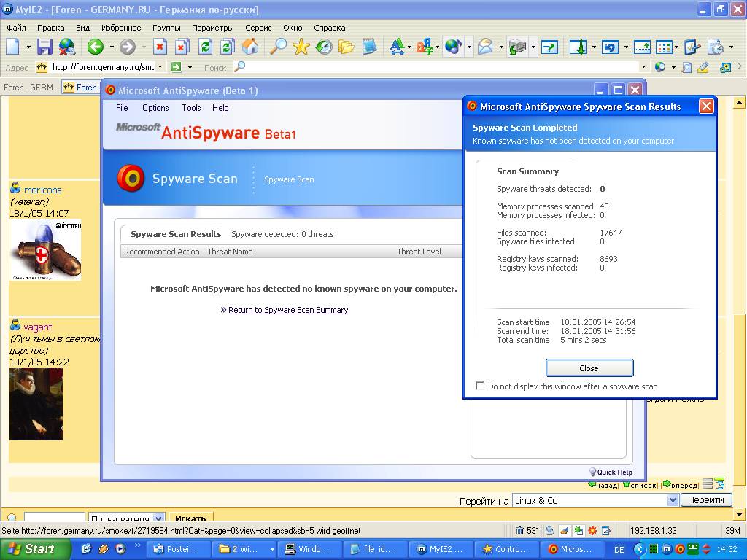Open the AntiSpyware Help menu
Image resolution: width=747 pixels, height=560 pixels.
point(220,108)
